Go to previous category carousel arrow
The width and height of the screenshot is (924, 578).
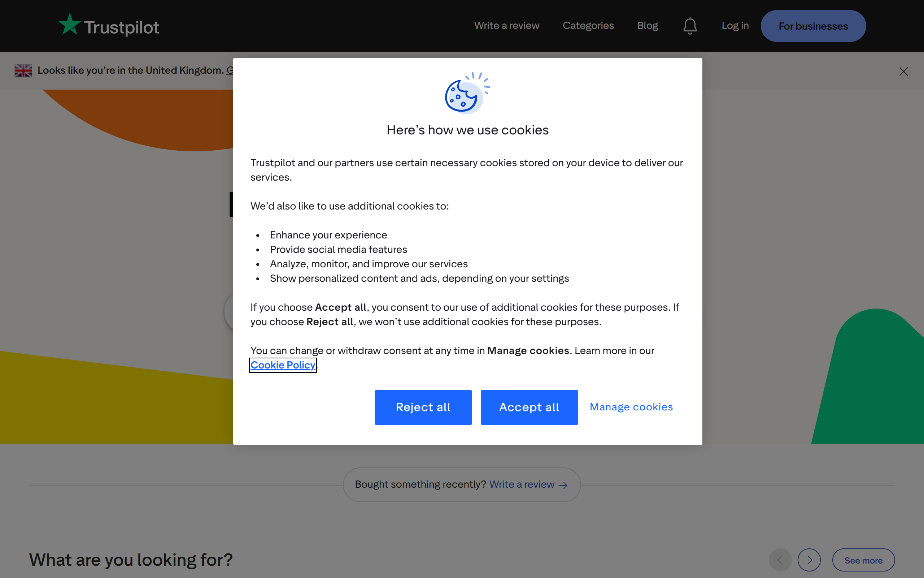780,560
